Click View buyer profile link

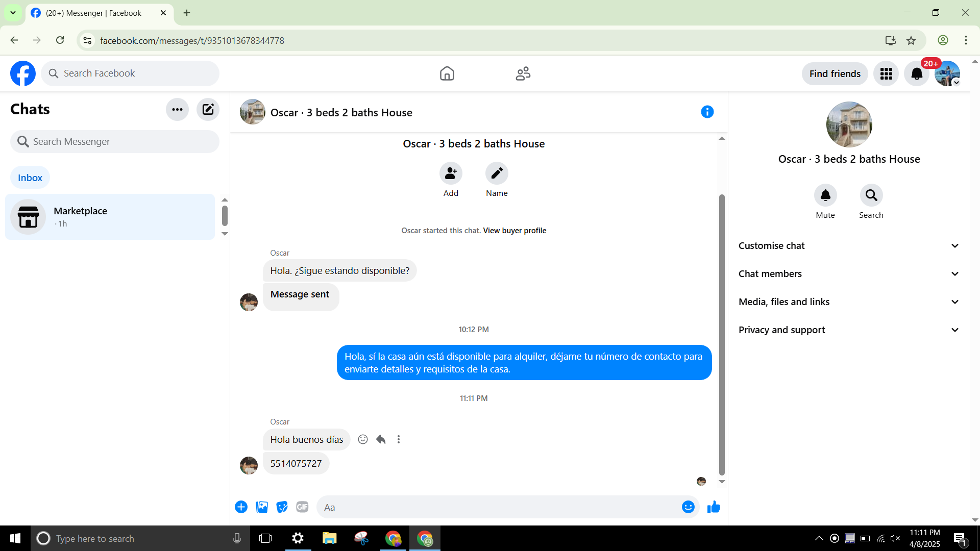click(514, 231)
